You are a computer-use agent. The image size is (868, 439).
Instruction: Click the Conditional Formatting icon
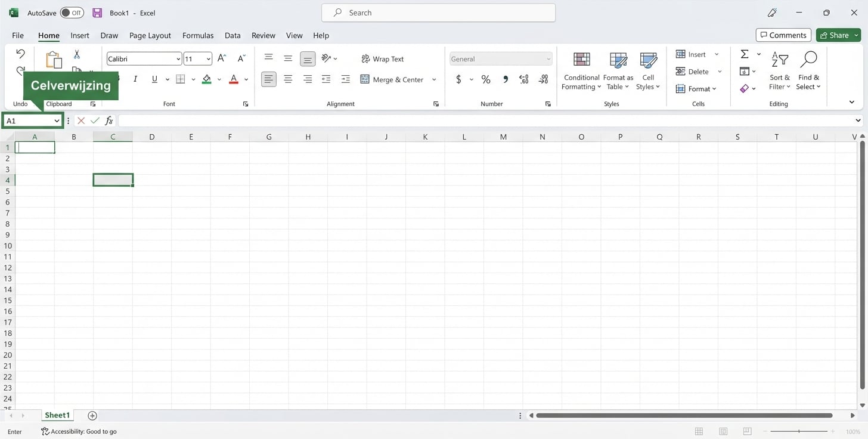click(581, 60)
